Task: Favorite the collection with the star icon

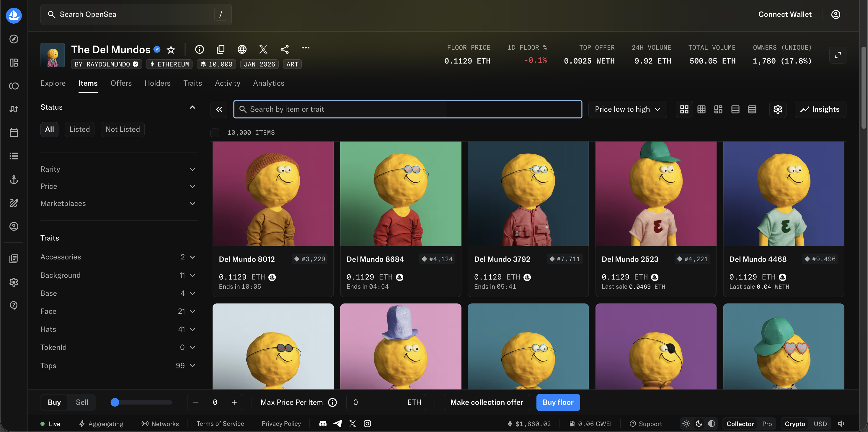Action: pos(171,50)
